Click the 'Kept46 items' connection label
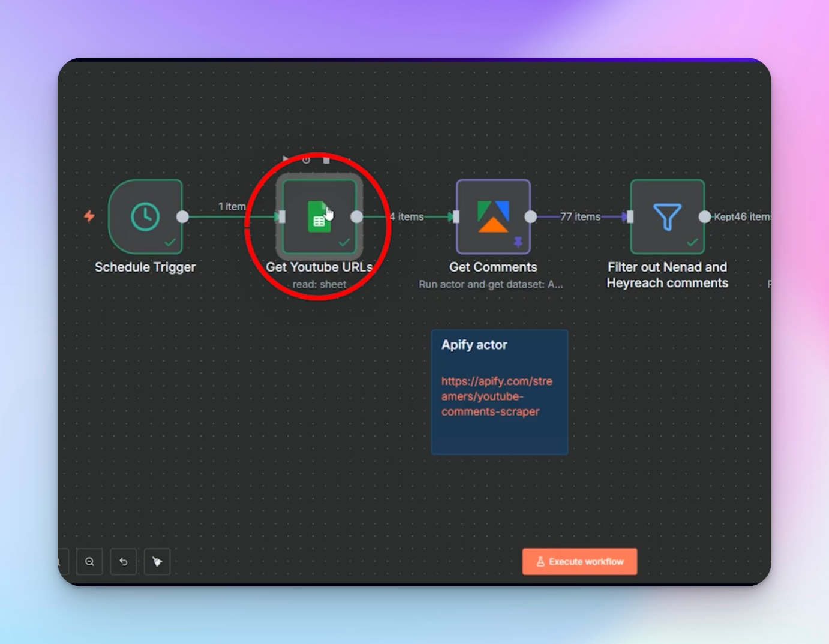 point(742,216)
